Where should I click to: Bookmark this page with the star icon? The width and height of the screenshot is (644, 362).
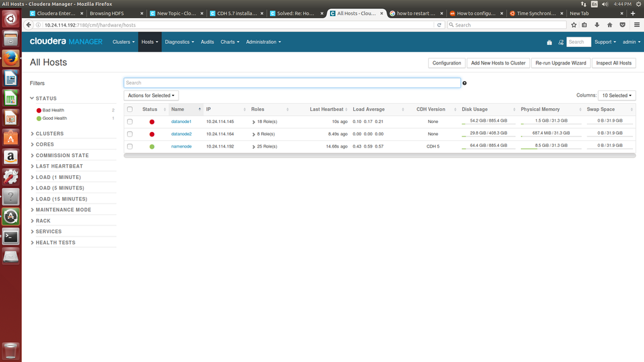[x=574, y=25]
